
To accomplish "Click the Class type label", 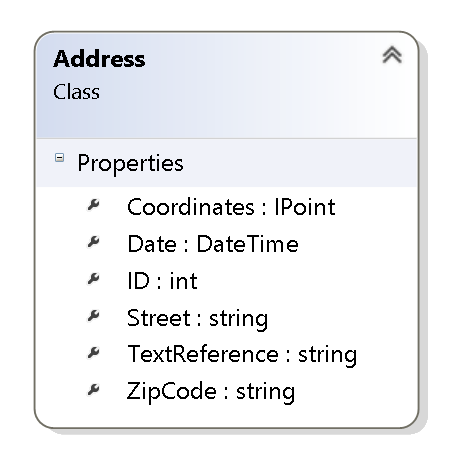I will click(x=76, y=92).
